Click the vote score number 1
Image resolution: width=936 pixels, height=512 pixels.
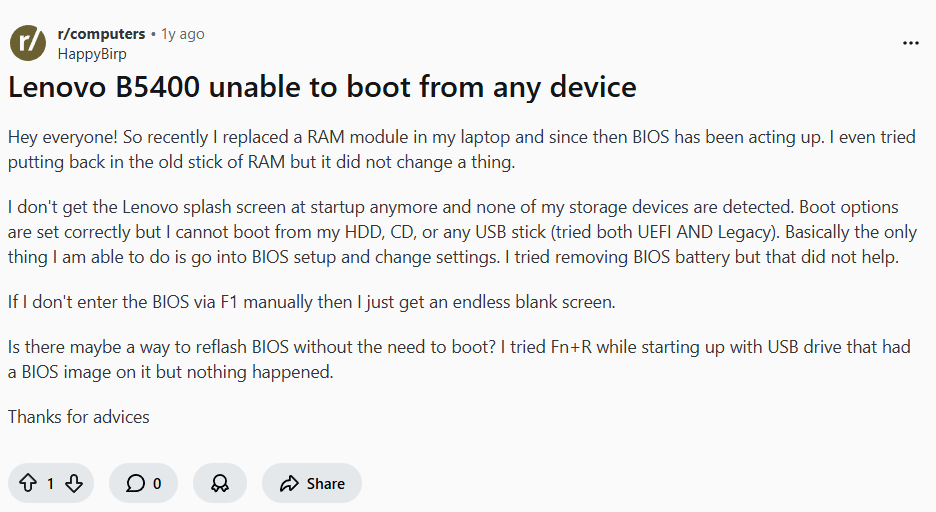pos(51,484)
